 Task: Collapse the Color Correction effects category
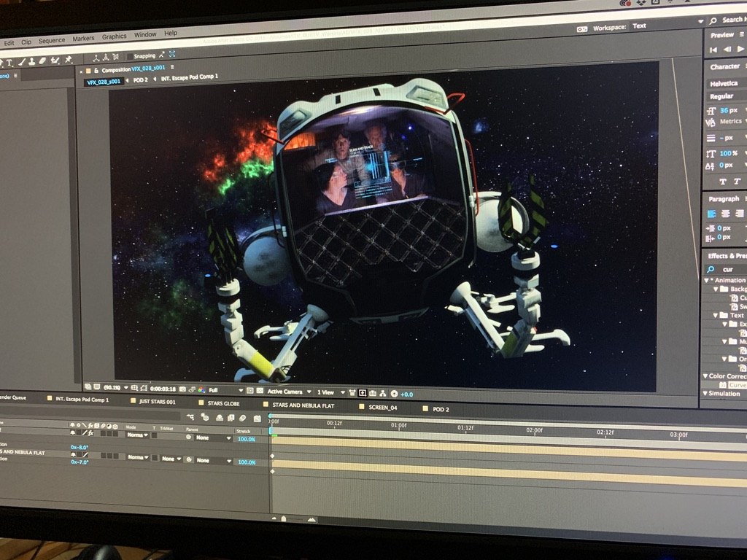pos(705,376)
